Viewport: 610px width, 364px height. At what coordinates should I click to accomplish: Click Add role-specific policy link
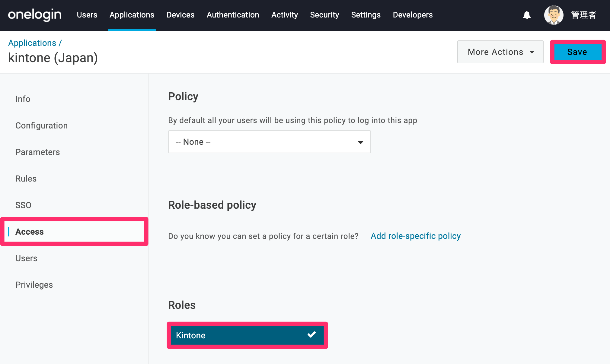[416, 236]
